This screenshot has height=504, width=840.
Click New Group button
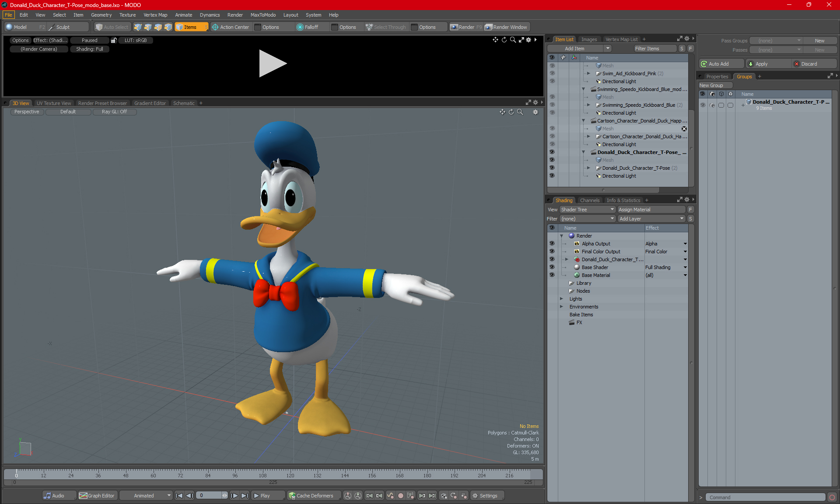pos(715,85)
